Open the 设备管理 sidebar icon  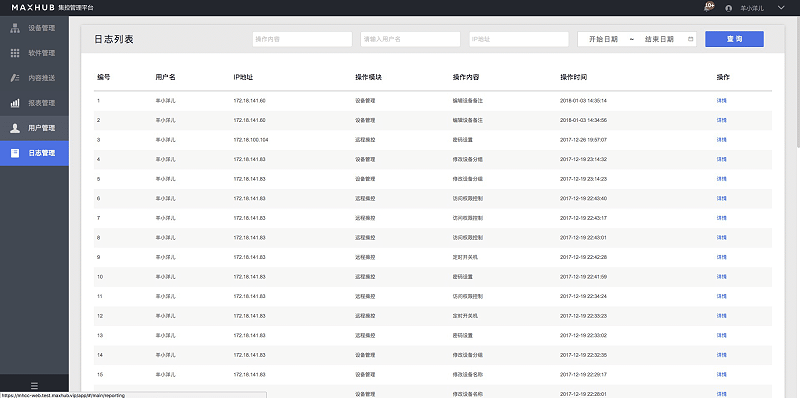point(15,28)
